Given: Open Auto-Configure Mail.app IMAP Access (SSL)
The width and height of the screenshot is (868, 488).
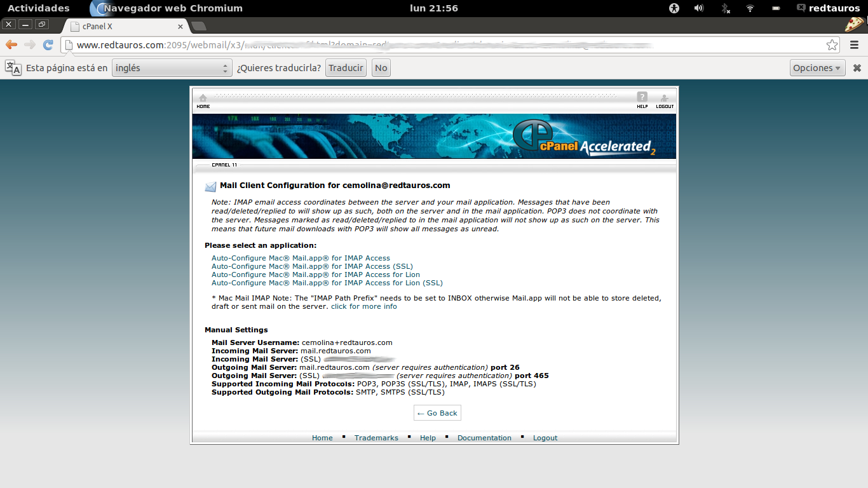Looking at the screenshot, I should pos(312,266).
